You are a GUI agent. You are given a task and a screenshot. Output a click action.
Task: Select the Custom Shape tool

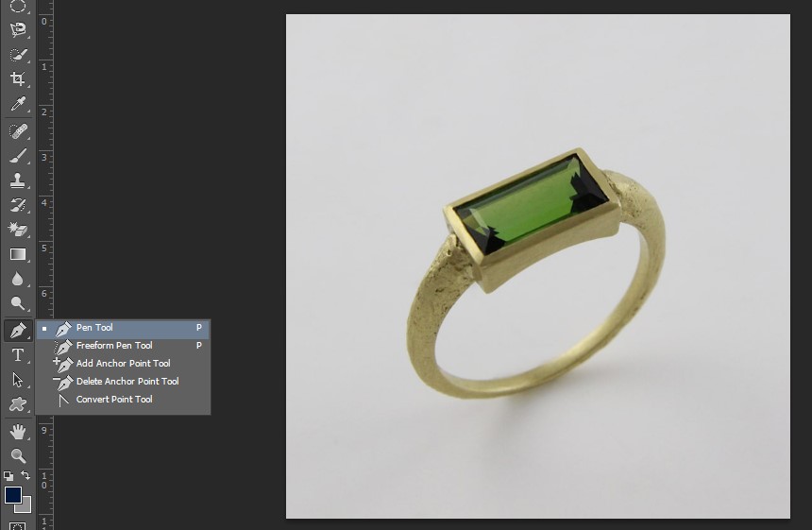tap(18, 404)
